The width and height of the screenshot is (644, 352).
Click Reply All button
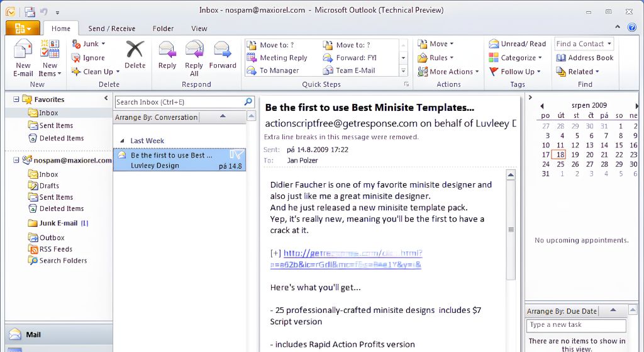pyautogui.click(x=194, y=58)
